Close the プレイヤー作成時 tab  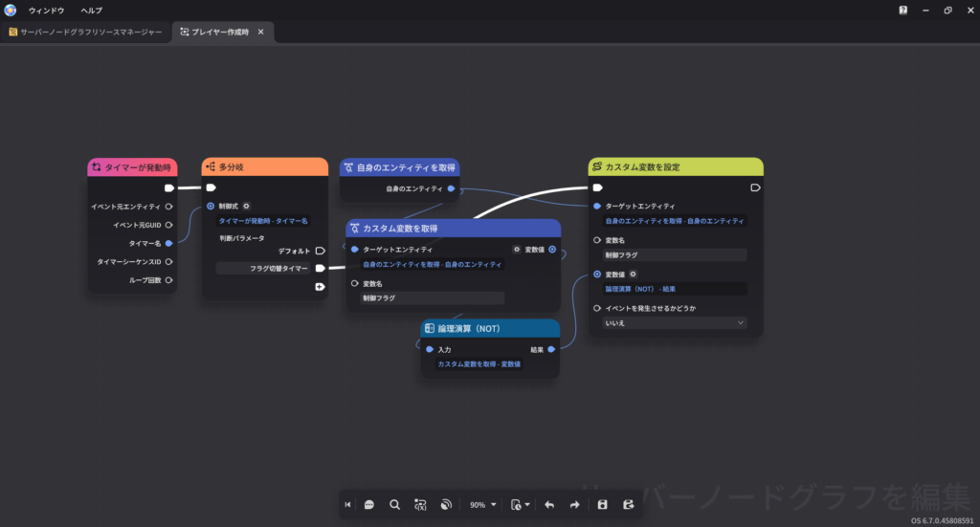pos(261,32)
